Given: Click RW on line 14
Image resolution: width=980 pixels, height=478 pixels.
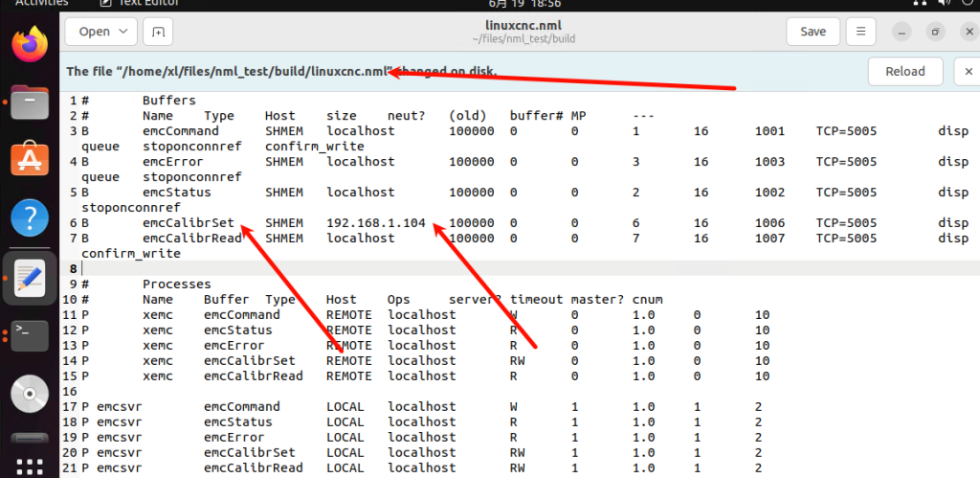Looking at the screenshot, I should 518,361.
